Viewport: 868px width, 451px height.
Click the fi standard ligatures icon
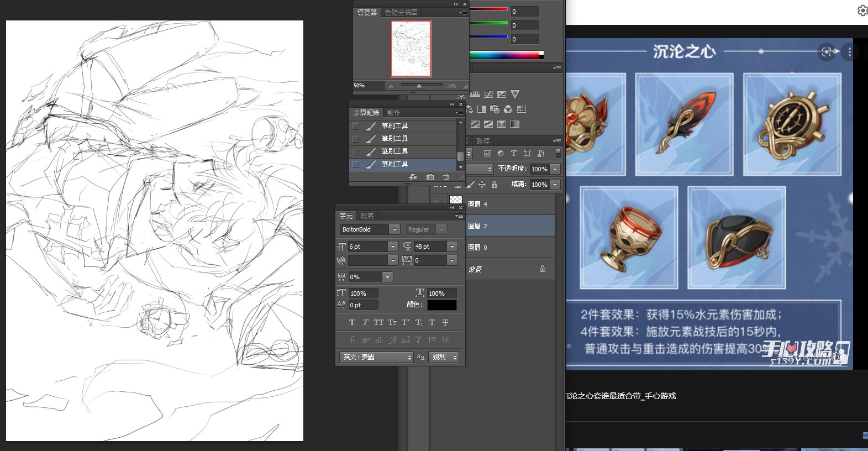click(x=352, y=340)
